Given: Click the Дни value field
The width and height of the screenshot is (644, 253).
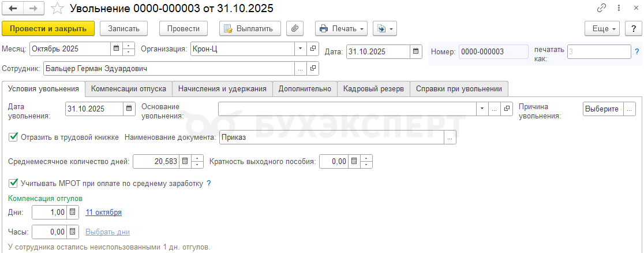Looking at the screenshot, I should tap(49, 212).
